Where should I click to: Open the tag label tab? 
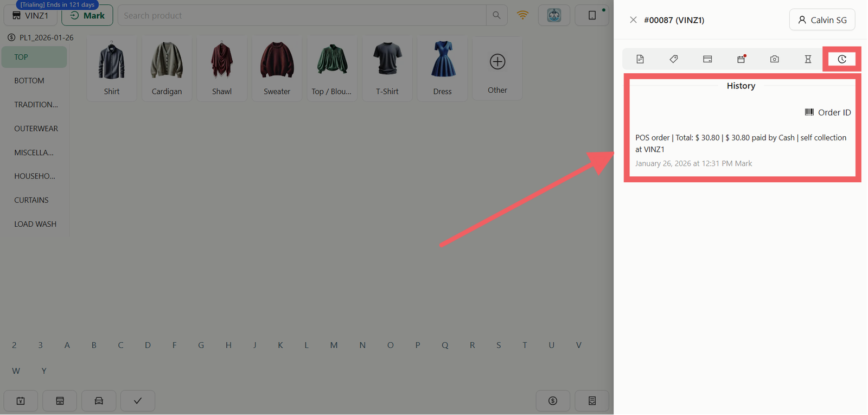674,59
